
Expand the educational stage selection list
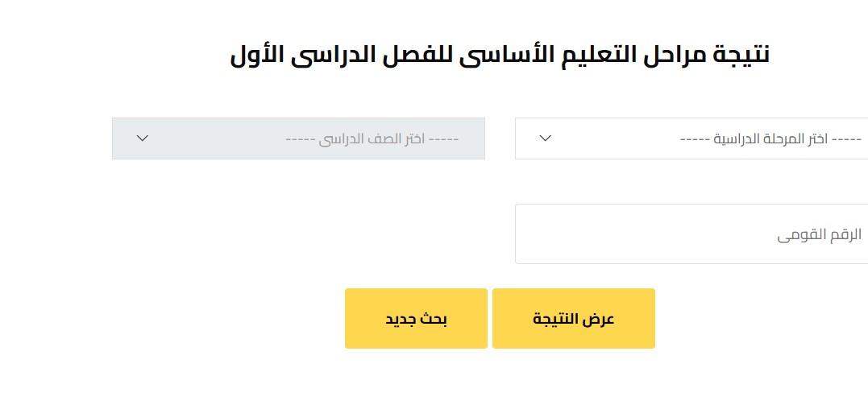691,138
